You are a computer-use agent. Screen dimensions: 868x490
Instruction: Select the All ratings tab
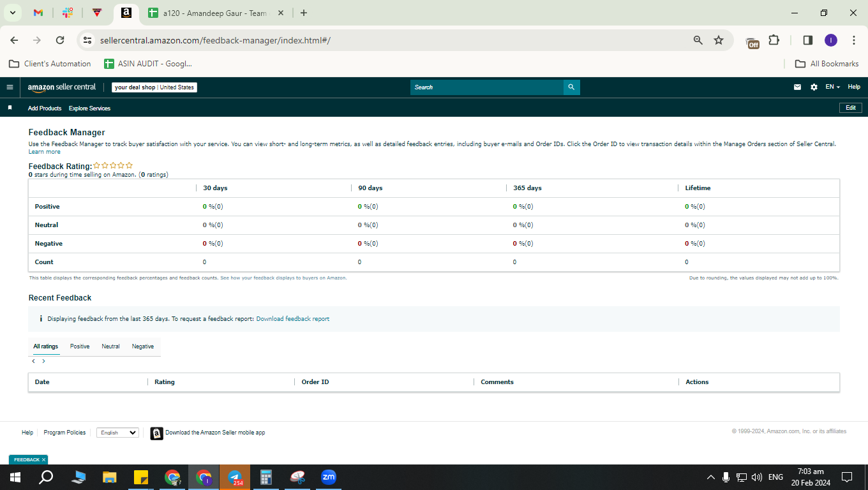[46, 346]
